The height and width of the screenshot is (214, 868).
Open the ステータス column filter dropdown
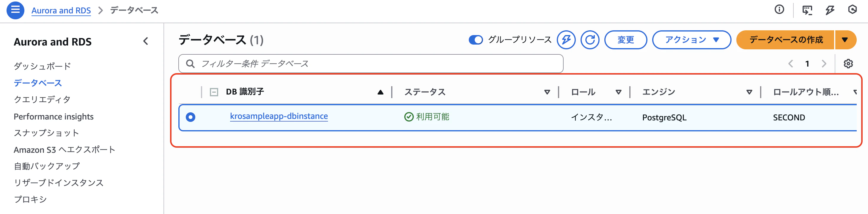pos(547,92)
